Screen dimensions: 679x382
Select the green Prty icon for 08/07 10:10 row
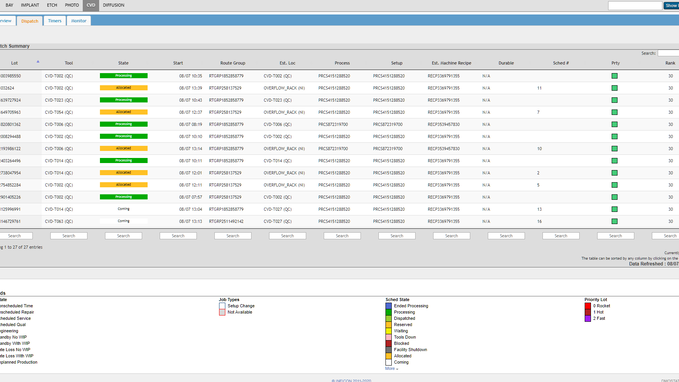coord(614,136)
